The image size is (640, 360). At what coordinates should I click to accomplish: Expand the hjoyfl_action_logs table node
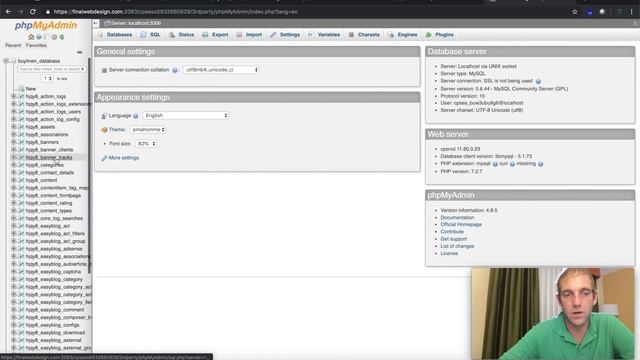click(14, 96)
